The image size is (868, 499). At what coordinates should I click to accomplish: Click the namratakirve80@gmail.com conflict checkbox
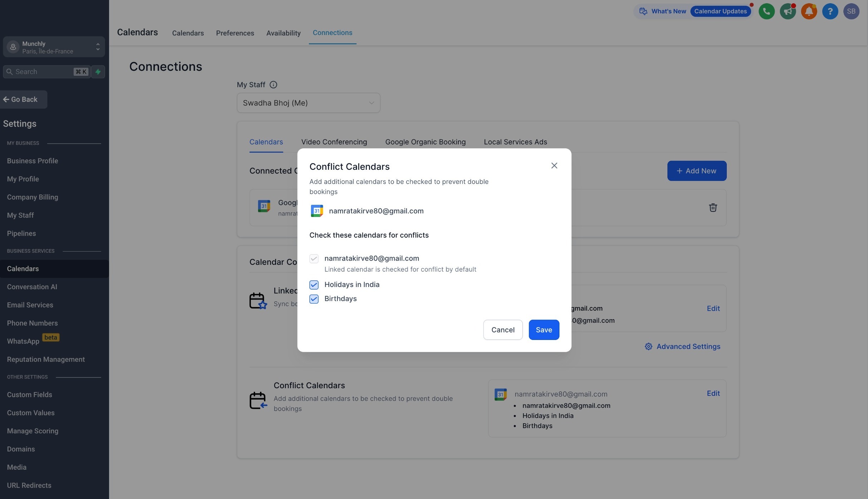point(314,258)
